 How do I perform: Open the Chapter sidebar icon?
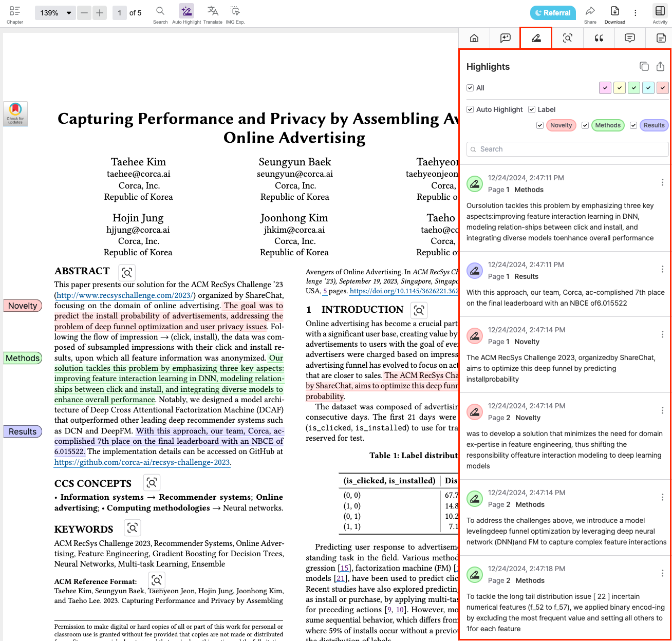pos(15,14)
